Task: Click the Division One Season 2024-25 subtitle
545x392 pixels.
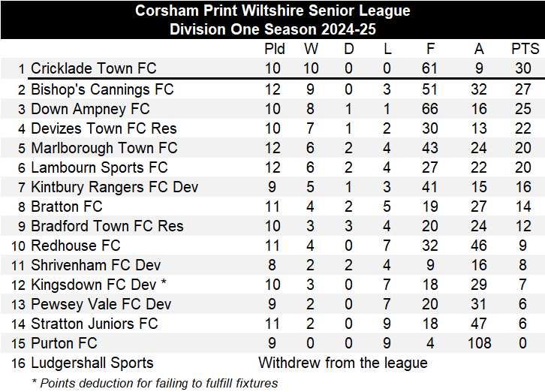Action: [x=272, y=29]
